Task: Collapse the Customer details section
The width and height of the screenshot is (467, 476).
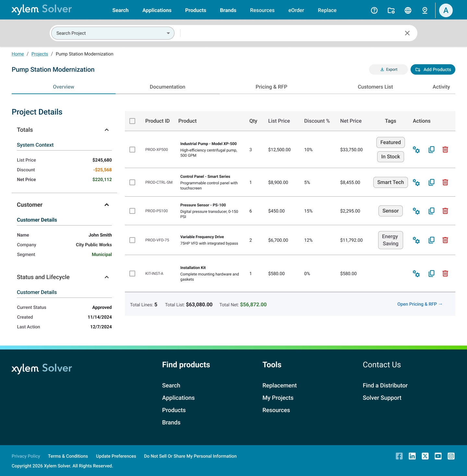Action: 107,204
